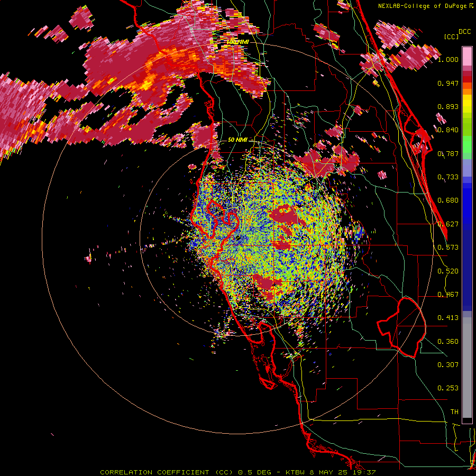Image resolution: width=476 pixels, height=476 pixels.
Task: Click the 0.413 scale value
Action: (448, 318)
